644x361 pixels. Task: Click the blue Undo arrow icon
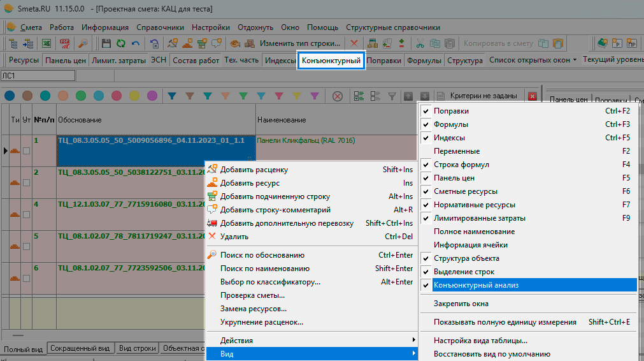point(135,44)
